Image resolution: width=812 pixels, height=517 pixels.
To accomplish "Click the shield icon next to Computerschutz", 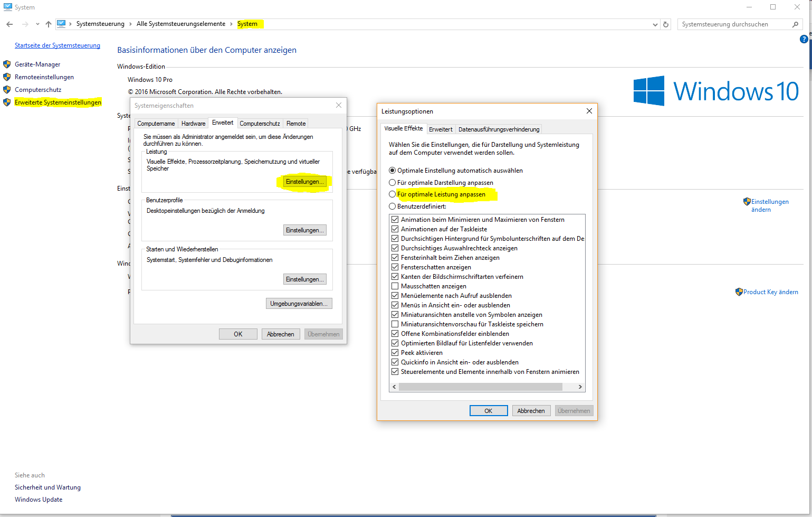I will click(7, 90).
